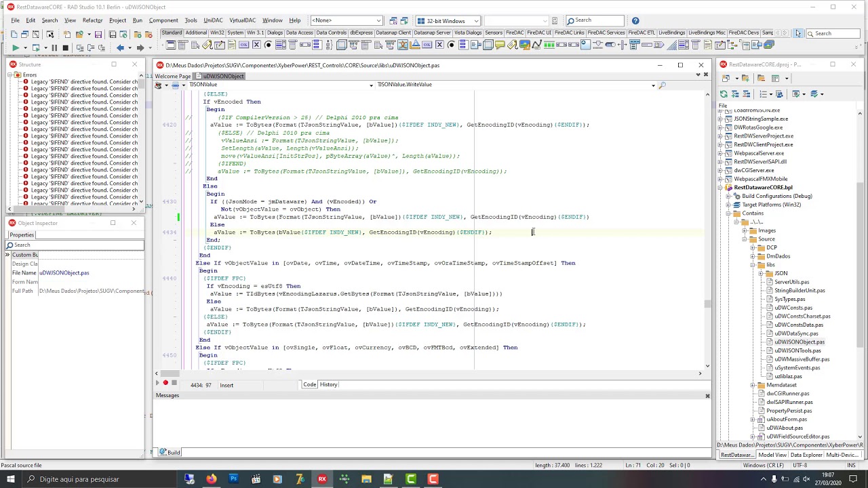Click the Object Inspector search field
This screenshot has width=868, height=488.
(x=75, y=245)
